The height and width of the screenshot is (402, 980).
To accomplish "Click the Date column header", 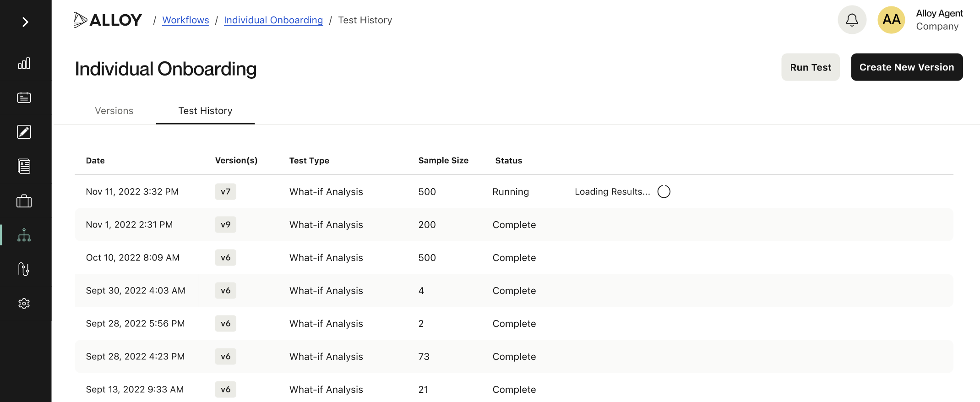I will click(95, 161).
